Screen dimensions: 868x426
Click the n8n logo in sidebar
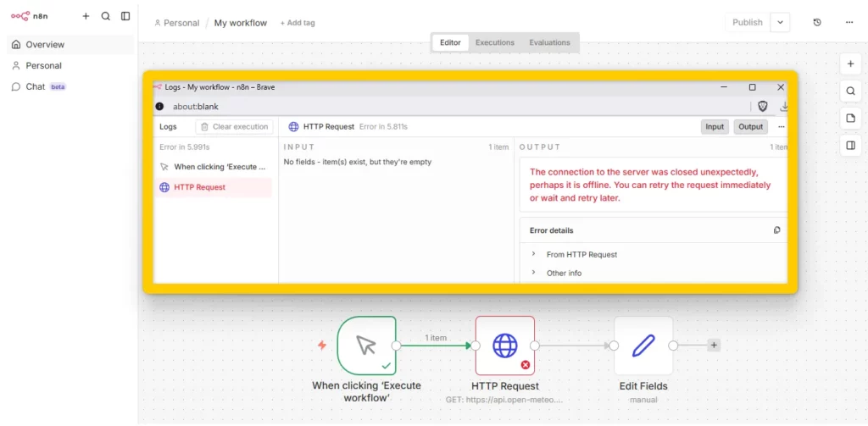pos(30,16)
